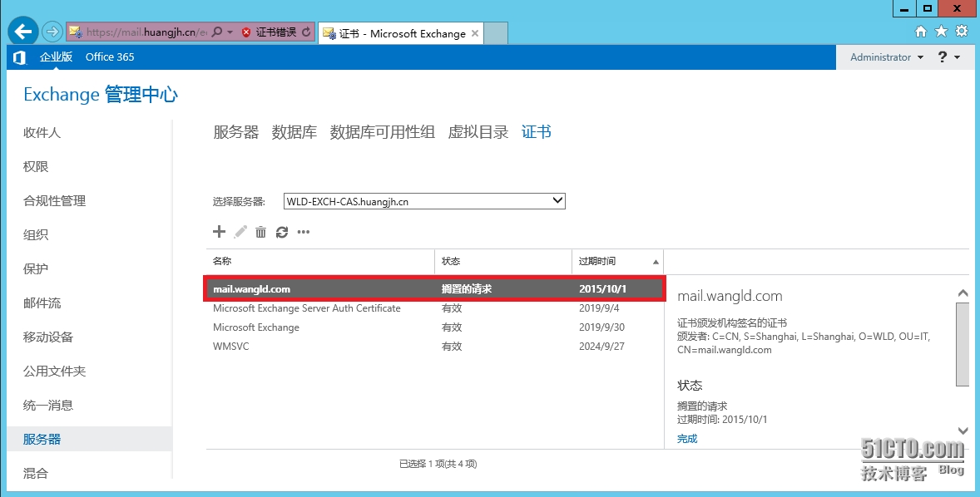The image size is (980, 497).
Task: Select Microsoft Exchange Server Auth Certificate row
Action: (x=434, y=308)
